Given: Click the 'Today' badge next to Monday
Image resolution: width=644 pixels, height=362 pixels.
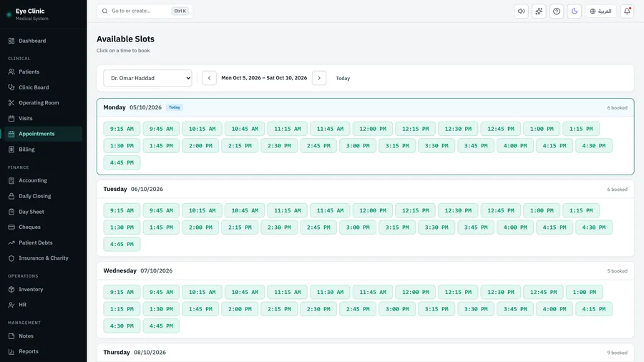Looking at the screenshot, I should (x=175, y=107).
